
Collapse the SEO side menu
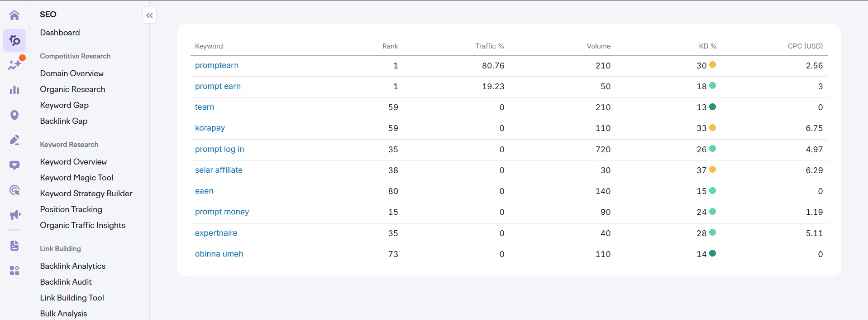pyautogui.click(x=149, y=15)
